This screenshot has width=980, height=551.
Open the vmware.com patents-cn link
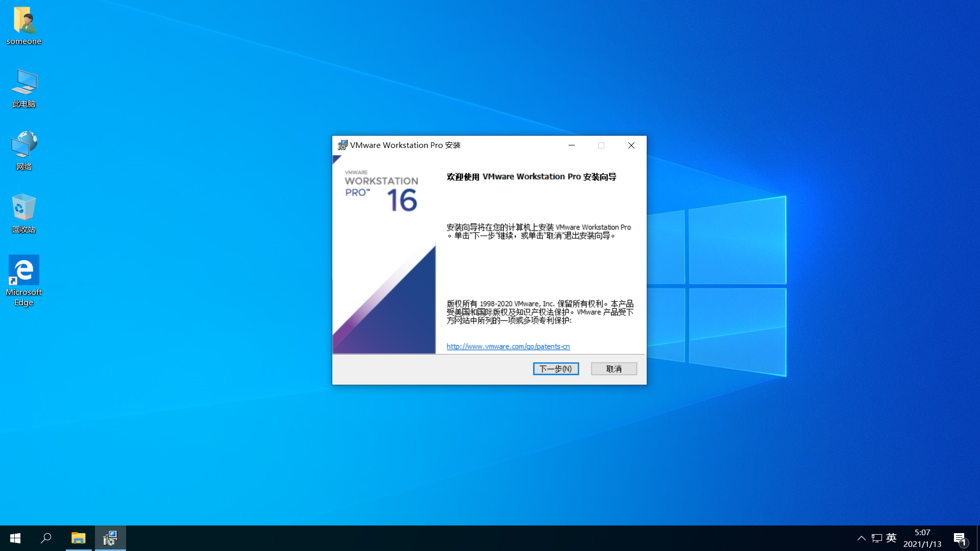point(508,346)
